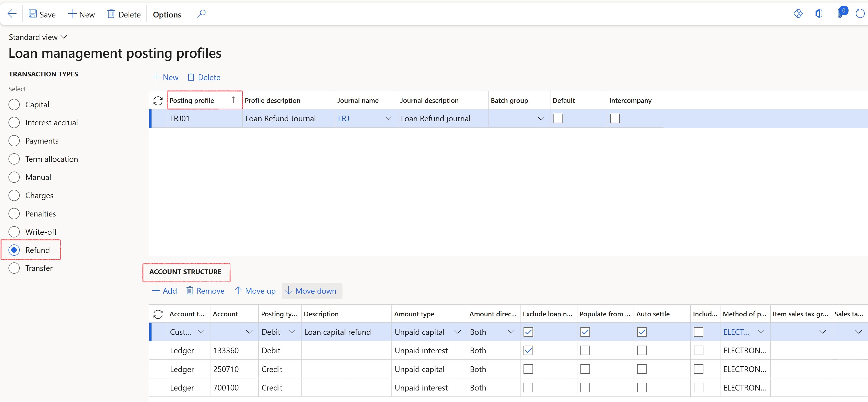Refresh the posting profiles grid

click(x=158, y=100)
